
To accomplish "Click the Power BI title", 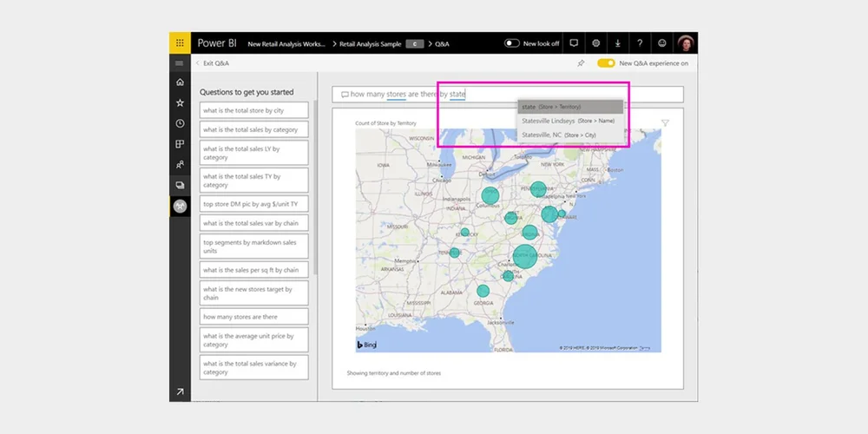I will coord(218,43).
